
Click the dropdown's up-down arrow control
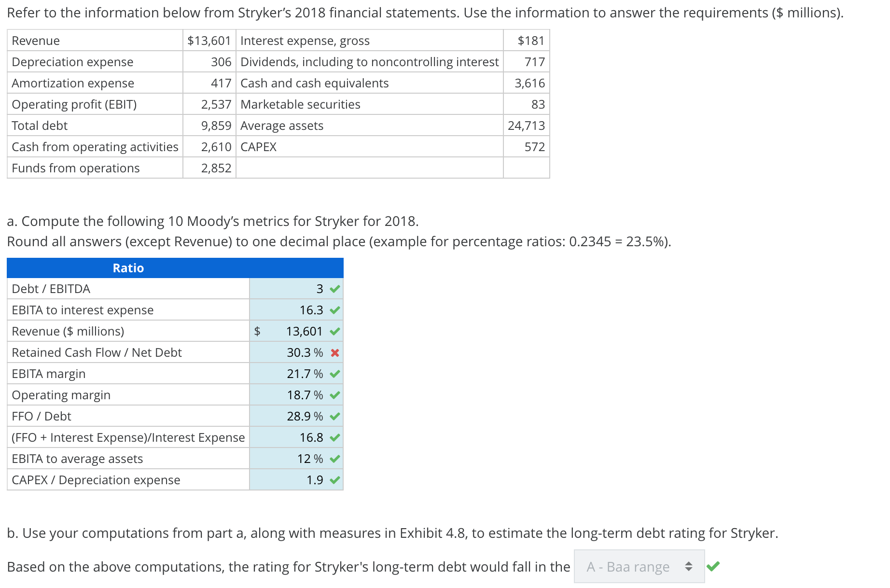(689, 566)
